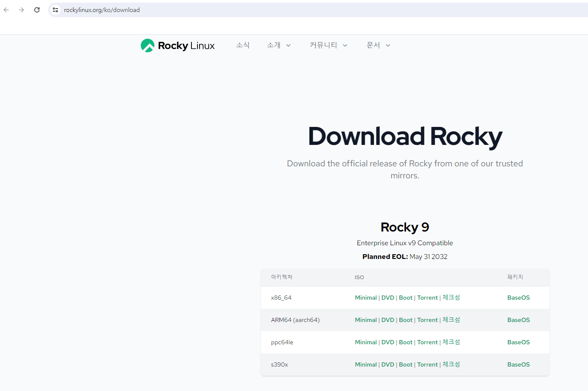Viewport: 588px width, 391px height.
Task: Download ARM64 (aarch64) Minimal ISO
Action: pos(366,320)
